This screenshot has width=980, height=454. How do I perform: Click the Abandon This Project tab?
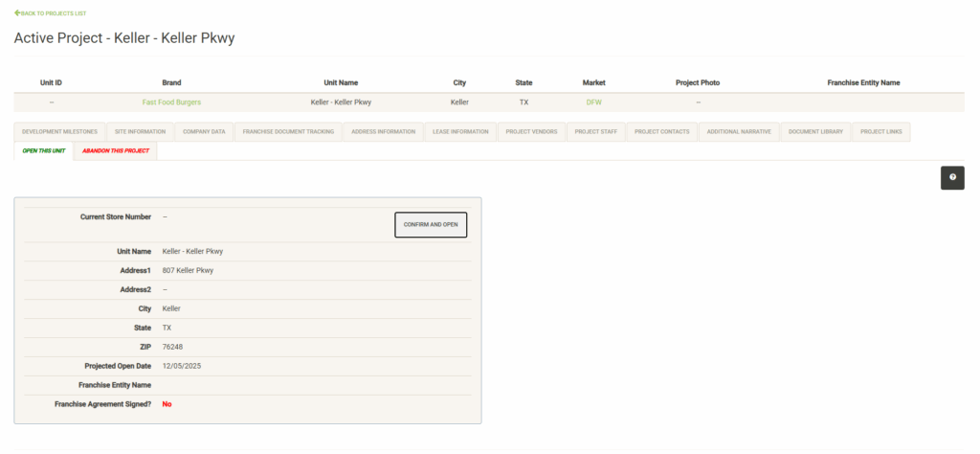coord(116,150)
